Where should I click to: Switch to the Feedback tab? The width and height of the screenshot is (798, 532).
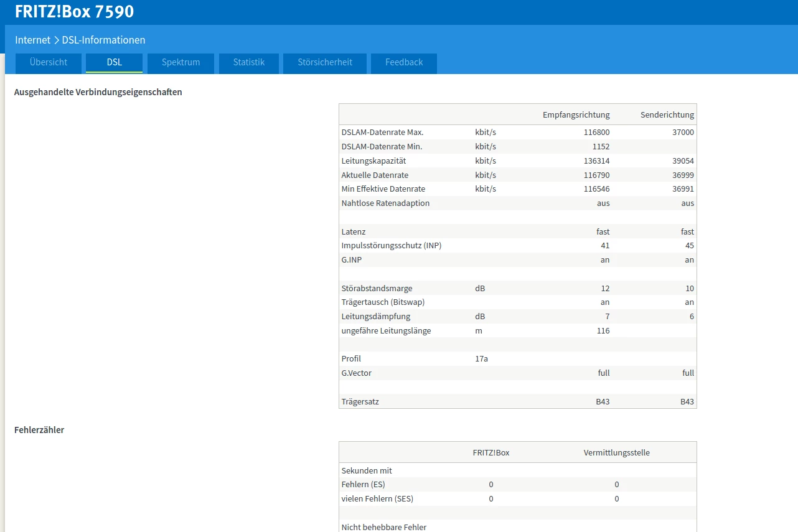click(x=404, y=63)
